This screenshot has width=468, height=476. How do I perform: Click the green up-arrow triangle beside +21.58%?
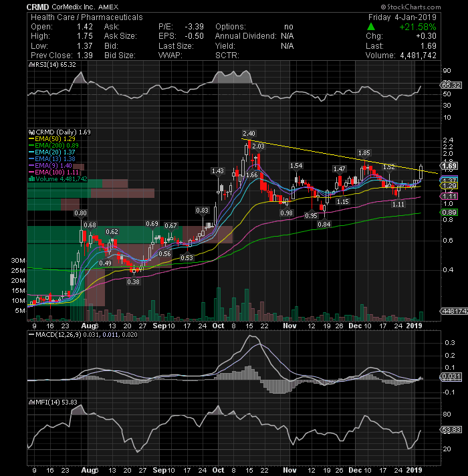pyautogui.click(x=370, y=27)
